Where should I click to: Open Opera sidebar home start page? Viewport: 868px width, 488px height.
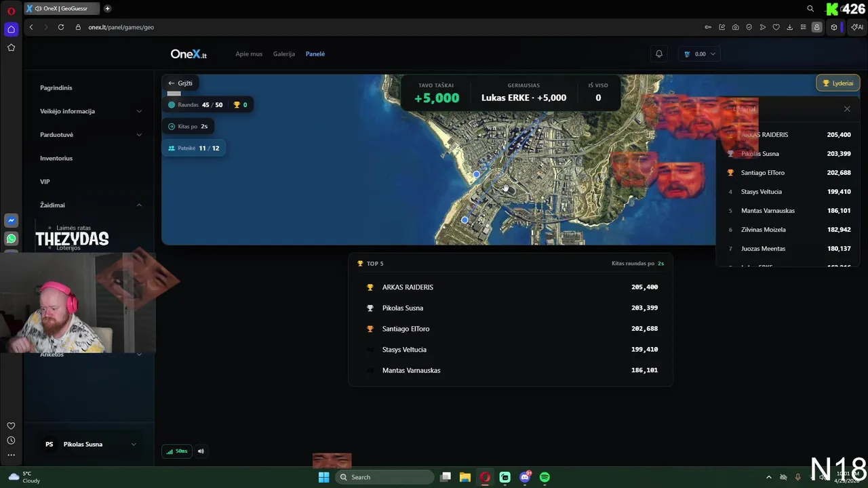coord(11,29)
